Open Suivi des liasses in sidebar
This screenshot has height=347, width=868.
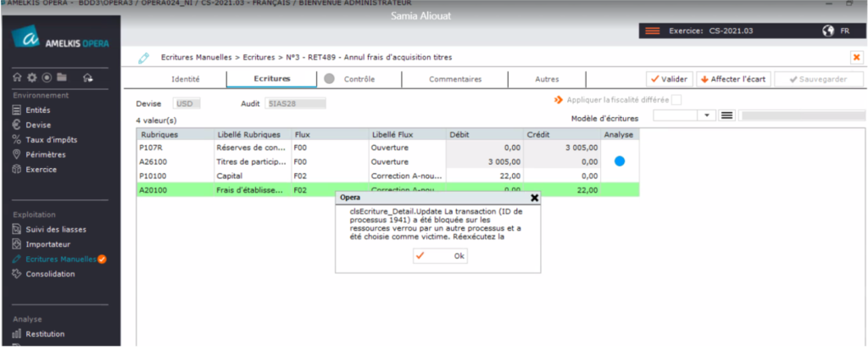pyautogui.click(x=56, y=229)
